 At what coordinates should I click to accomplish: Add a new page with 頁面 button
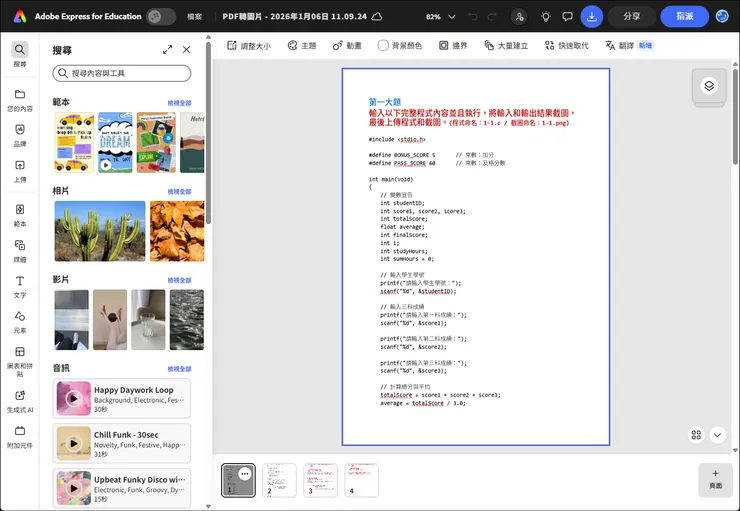(715, 480)
